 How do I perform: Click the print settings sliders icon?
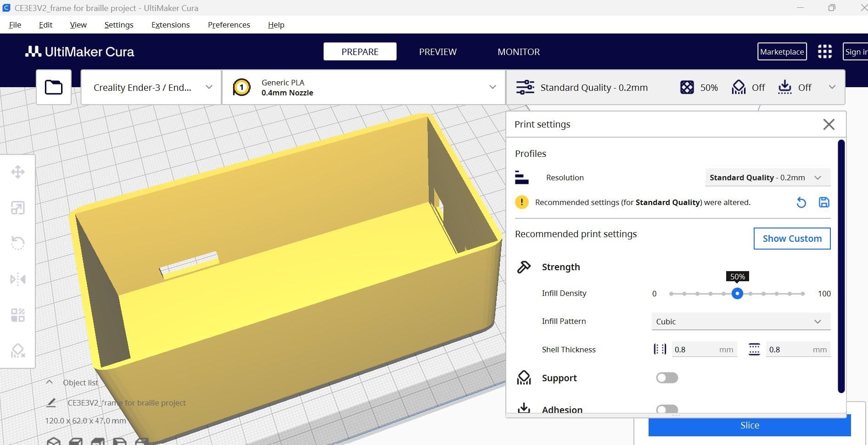(525, 87)
